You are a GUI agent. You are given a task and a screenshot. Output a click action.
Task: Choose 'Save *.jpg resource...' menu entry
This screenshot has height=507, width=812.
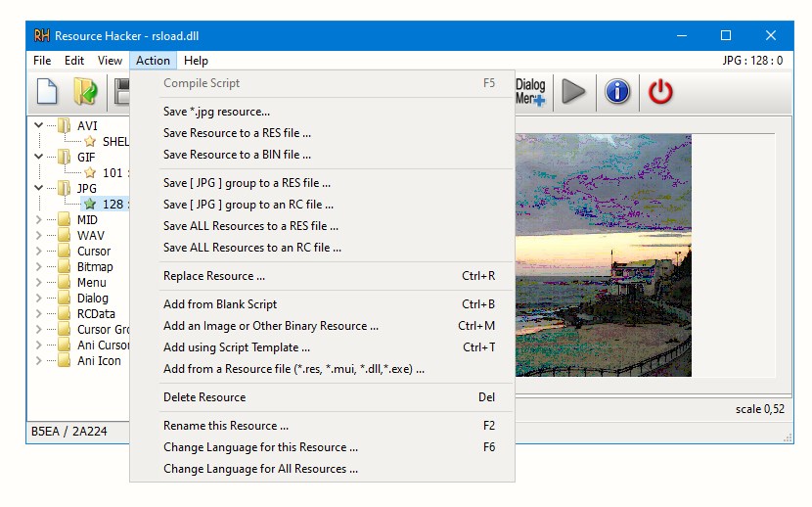coord(216,112)
